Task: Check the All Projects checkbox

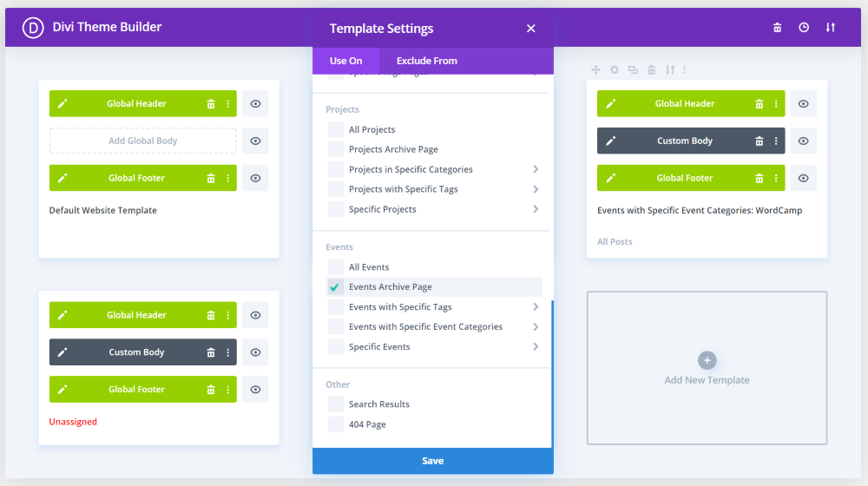Action: pyautogui.click(x=335, y=129)
